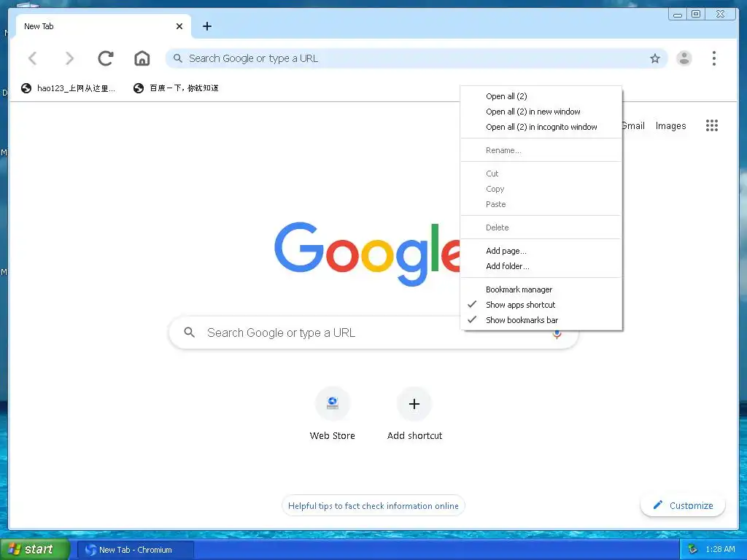Open the Windows start button

point(34,549)
